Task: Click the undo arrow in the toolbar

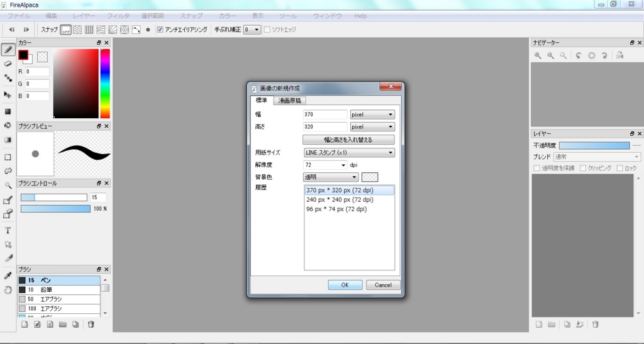Action: coord(12,30)
